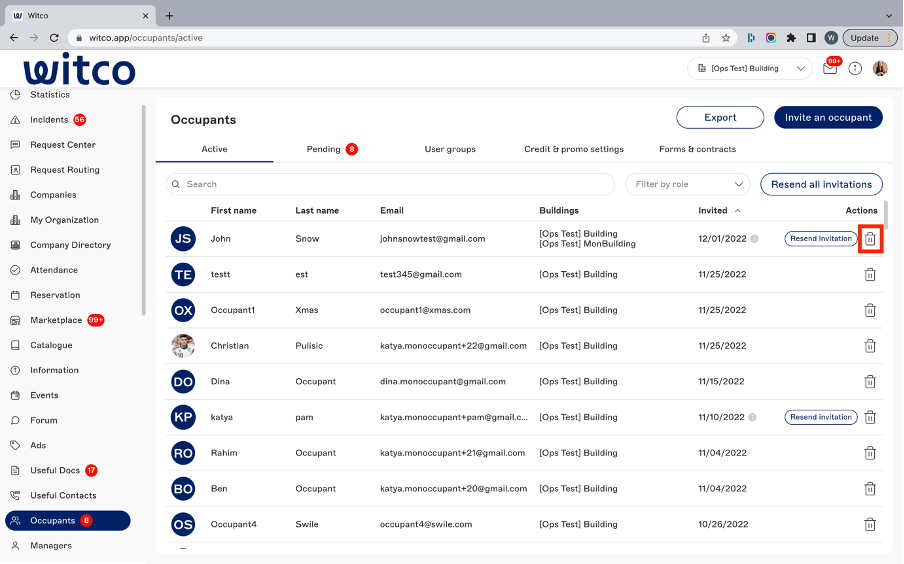904x564 pixels.
Task: Bookmark this page with the star icon
Action: 726,38
